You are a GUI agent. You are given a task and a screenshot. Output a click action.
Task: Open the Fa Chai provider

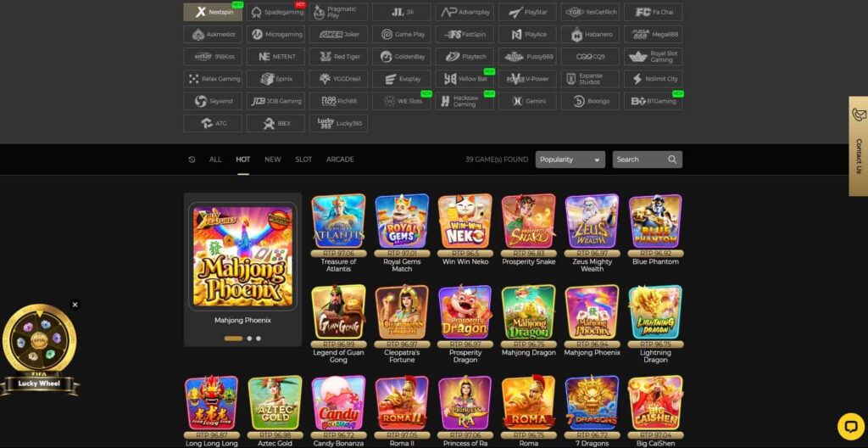(654, 12)
